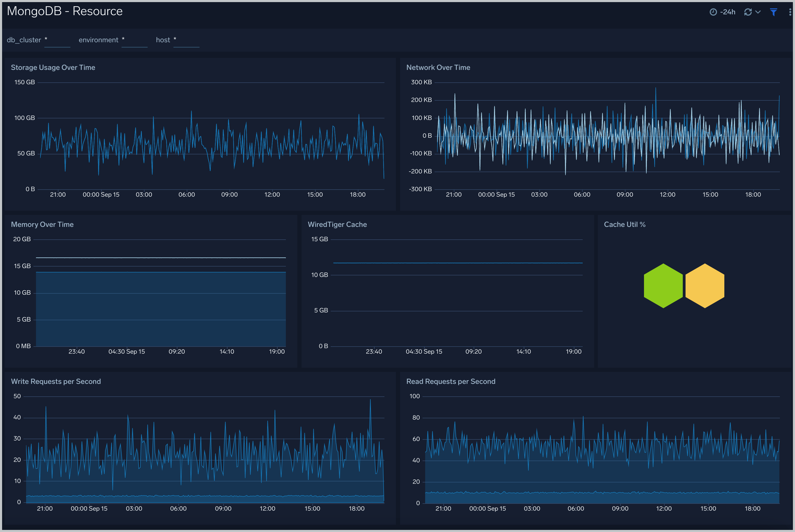Click the WiredTiger Cache panel title
The width and height of the screenshot is (795, 532).
pos(337,224)
